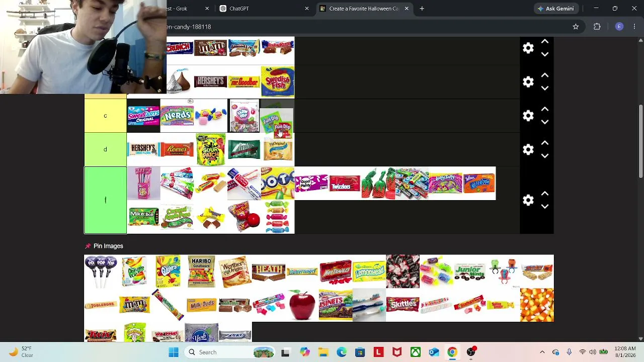Click the page vertical scrollbar thumb
Image resolution: width=644 pixels, height=362 pixels.
click(640, 141)
